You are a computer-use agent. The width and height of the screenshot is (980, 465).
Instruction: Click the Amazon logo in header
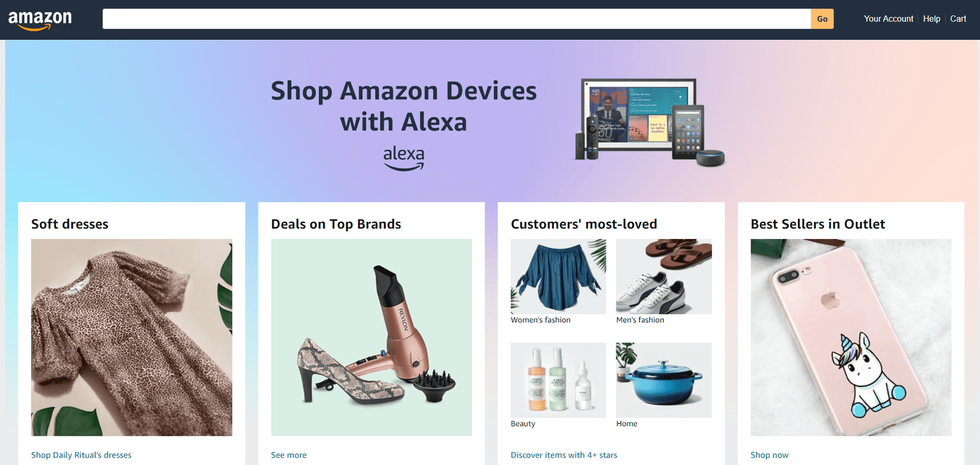pyautogui.click(x=40, y=20)
